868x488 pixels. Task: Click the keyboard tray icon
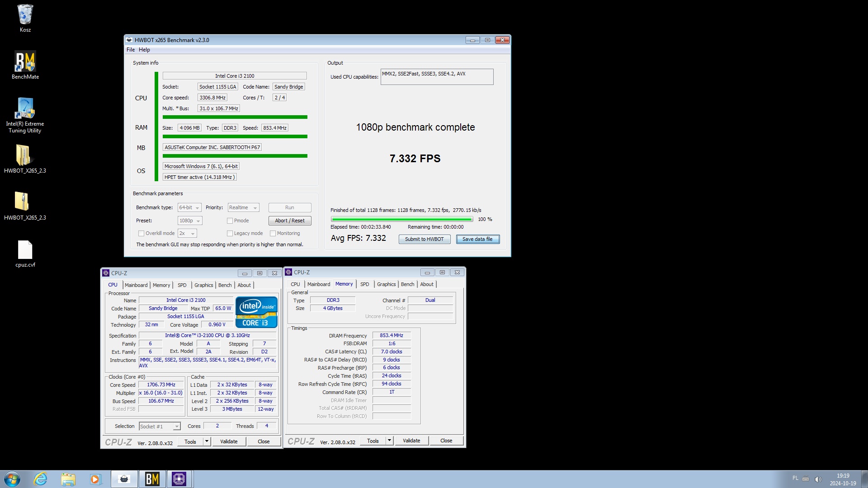pos(806,479)
